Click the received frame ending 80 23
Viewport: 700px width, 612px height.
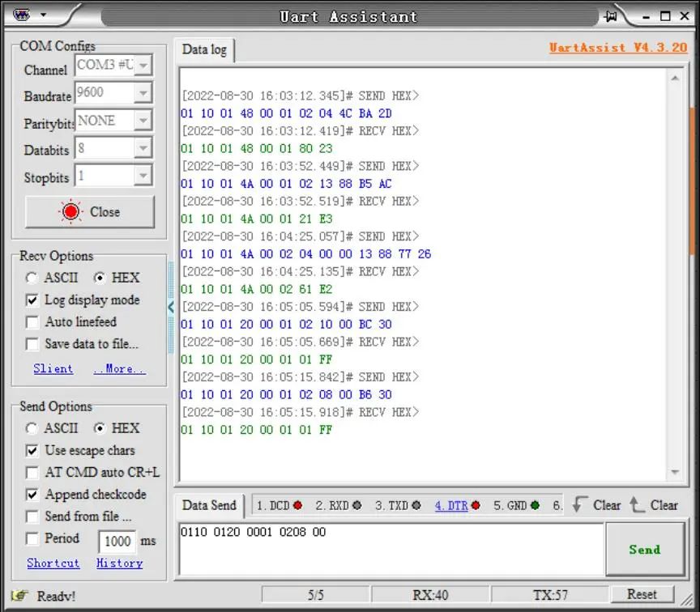coord(257,148)
